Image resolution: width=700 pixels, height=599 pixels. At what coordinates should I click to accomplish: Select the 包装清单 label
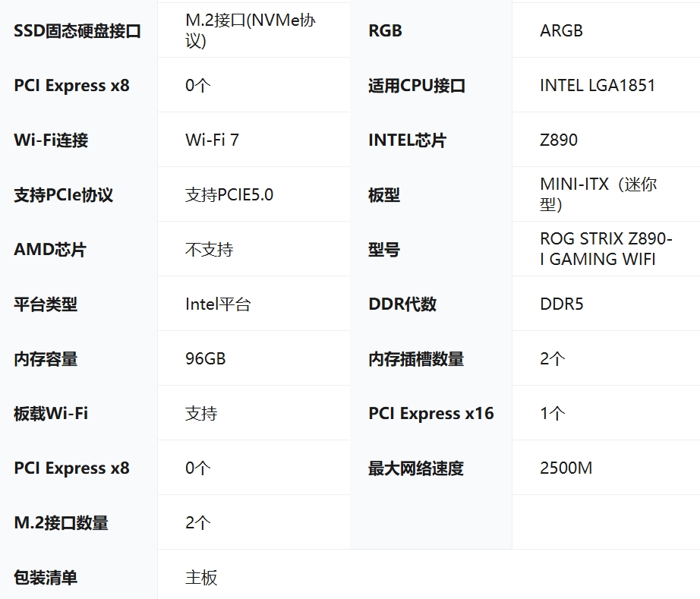(46, 578)
